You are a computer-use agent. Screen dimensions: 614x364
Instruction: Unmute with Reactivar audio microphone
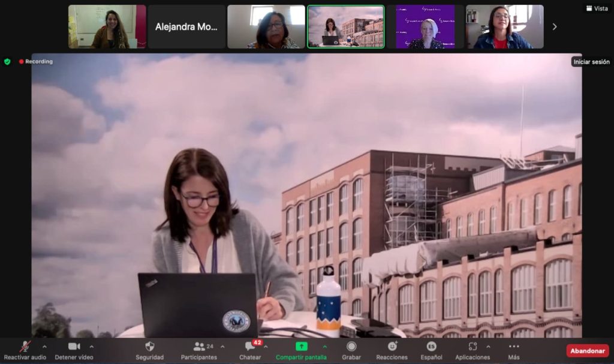pyautogui.click(x=25, y=347)
